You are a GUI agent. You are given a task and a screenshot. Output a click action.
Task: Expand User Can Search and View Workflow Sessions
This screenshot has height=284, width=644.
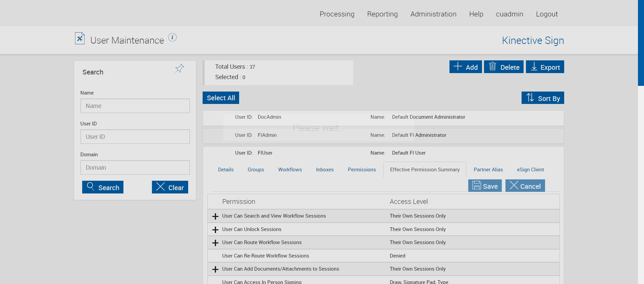coord(215,216)
